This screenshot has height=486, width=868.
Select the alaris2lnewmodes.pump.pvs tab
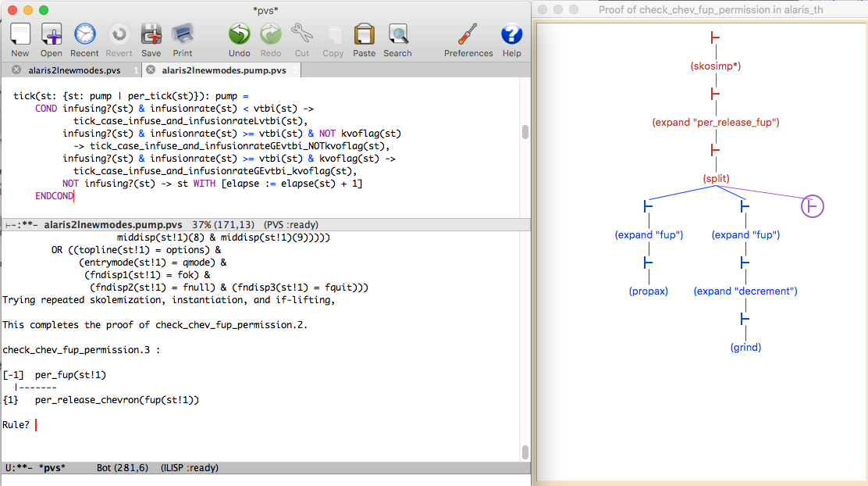[x=223, y=70]
